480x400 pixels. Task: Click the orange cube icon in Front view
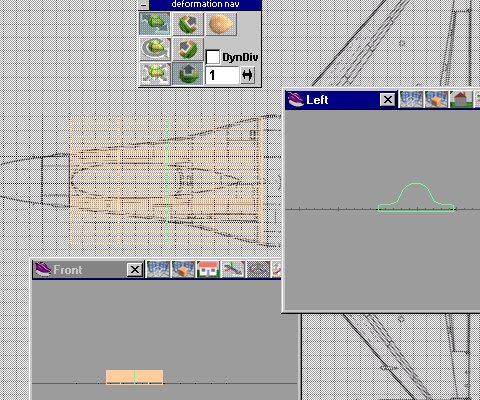183,269
